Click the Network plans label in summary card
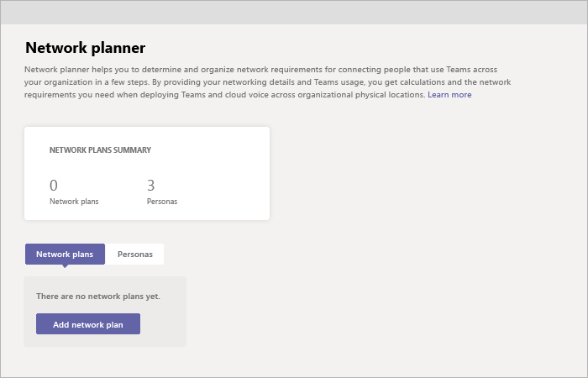This screenshot has width=588, height=378. (74, 202)
